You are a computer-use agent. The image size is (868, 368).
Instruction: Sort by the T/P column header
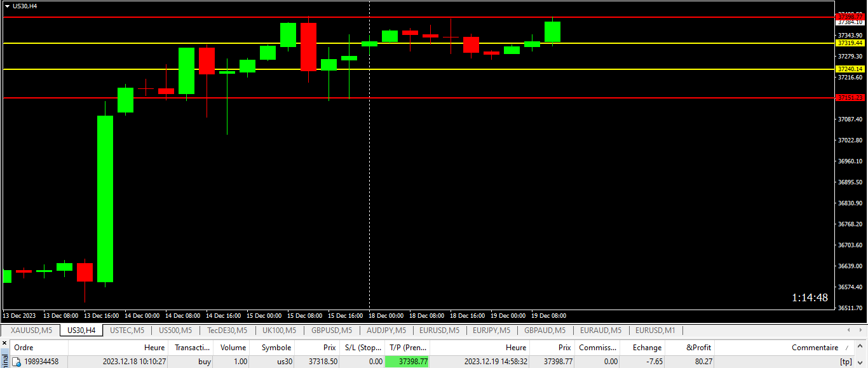click(x=407, y=348)
